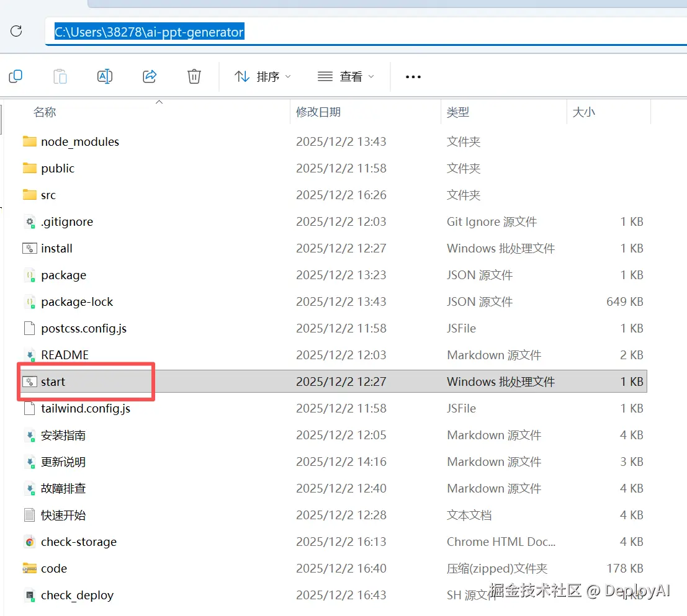
Task: Click the file name "public"
Action: pyautogui.click(x=57, y=169)
